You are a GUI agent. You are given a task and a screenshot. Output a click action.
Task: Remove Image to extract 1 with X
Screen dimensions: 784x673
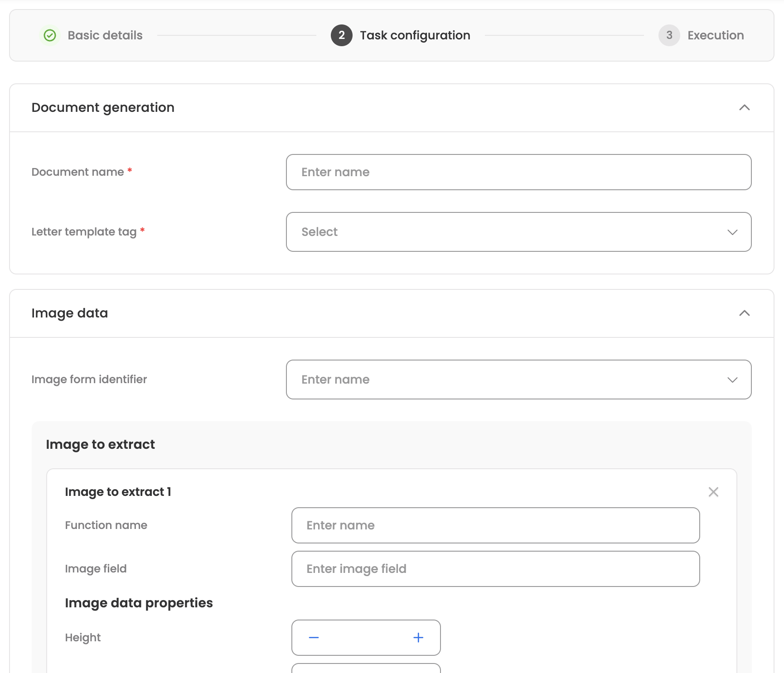coord(713,492)
